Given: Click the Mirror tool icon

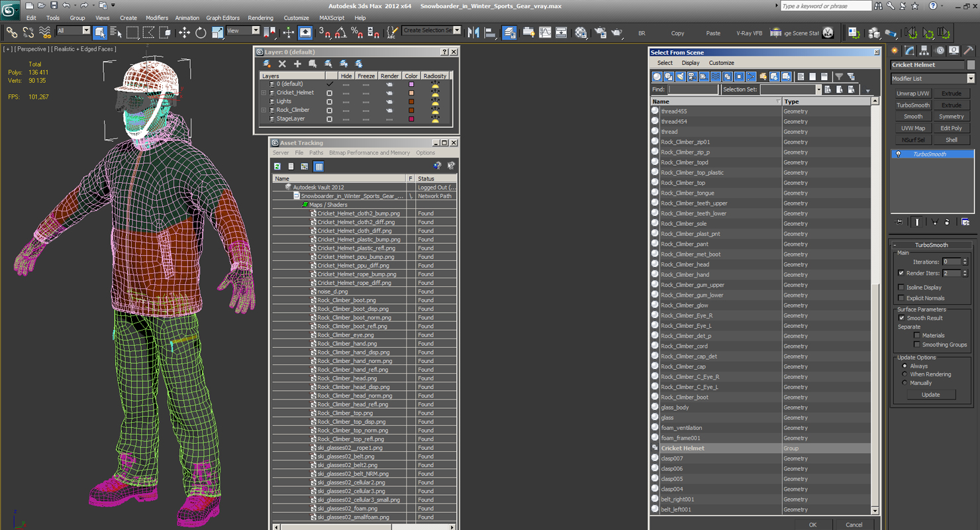Looking at the screenshot, I should pos(473,32).
